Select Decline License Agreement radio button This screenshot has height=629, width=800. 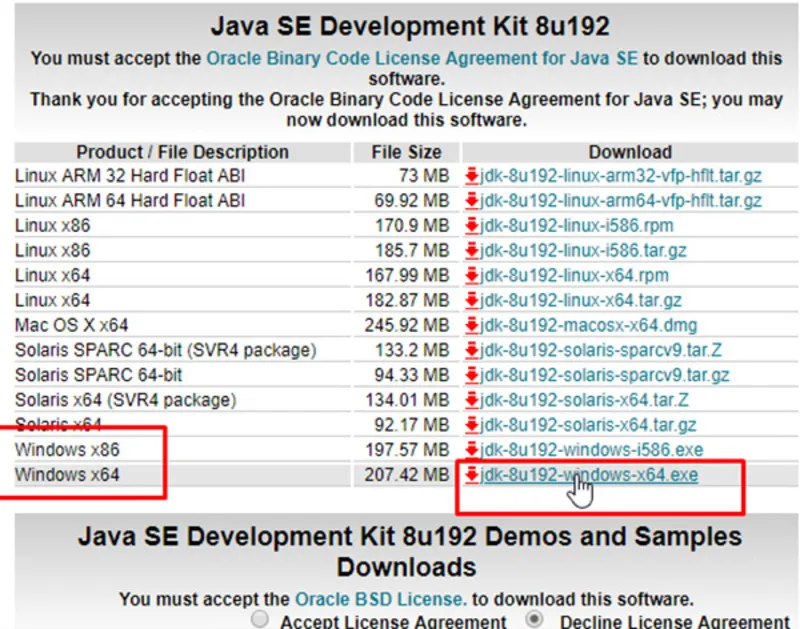[x=534, y=619]
